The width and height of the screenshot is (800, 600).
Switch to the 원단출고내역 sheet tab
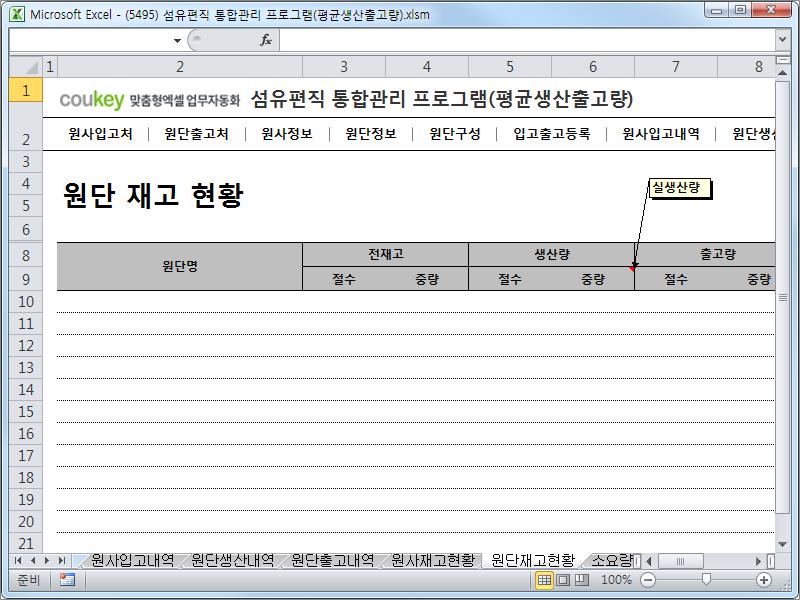coord(332,560)
